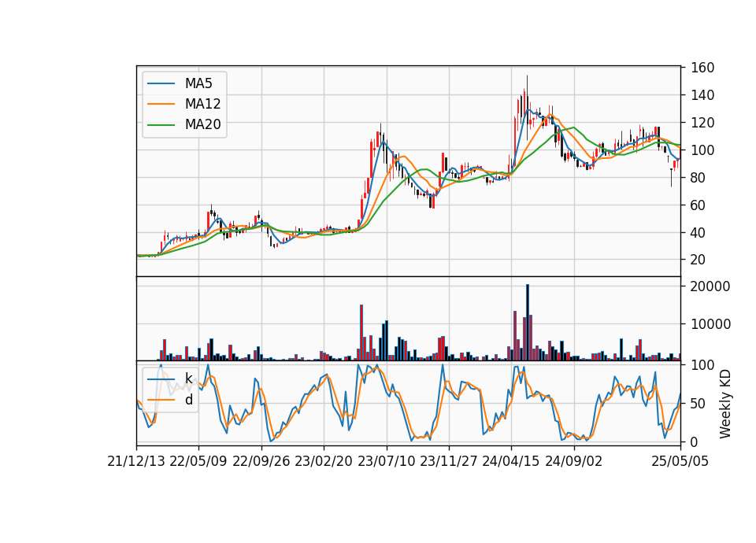Click the 10000 volume axis tick label

(x=710, y=325)
